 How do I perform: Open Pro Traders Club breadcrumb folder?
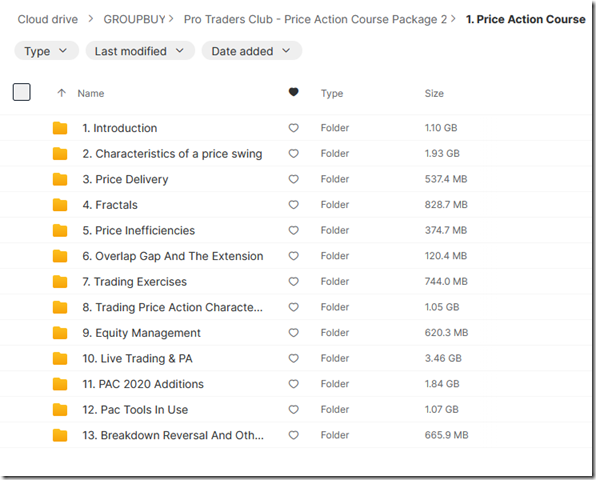315,19
